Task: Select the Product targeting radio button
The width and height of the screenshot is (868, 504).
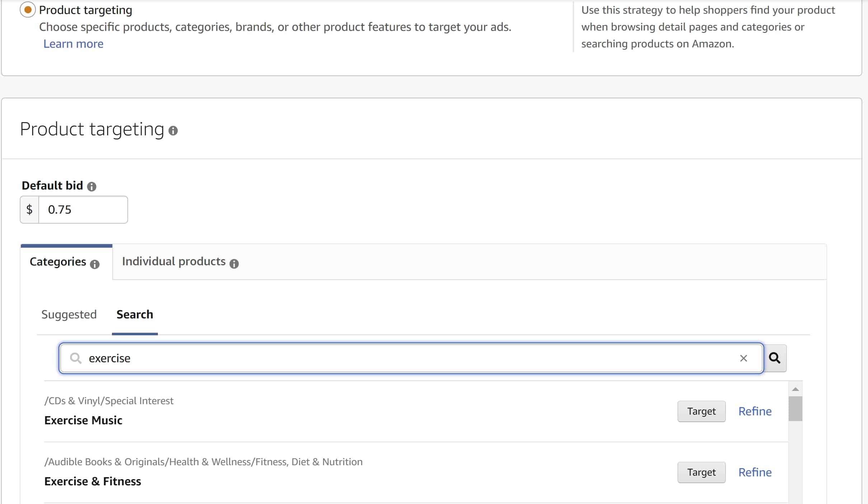Action: tap(28, 10)
